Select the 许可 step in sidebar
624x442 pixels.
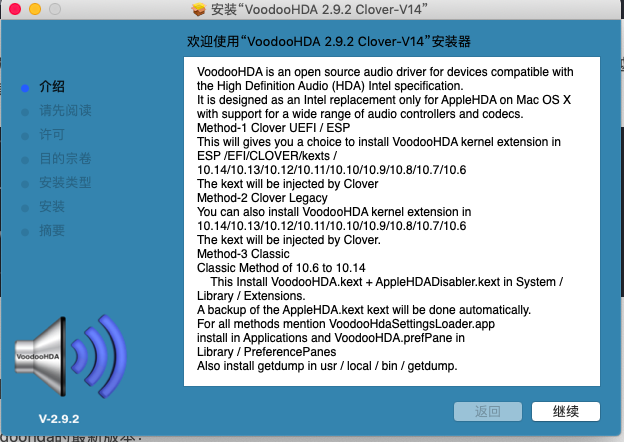pyautogui.click(x=52, y=134)
